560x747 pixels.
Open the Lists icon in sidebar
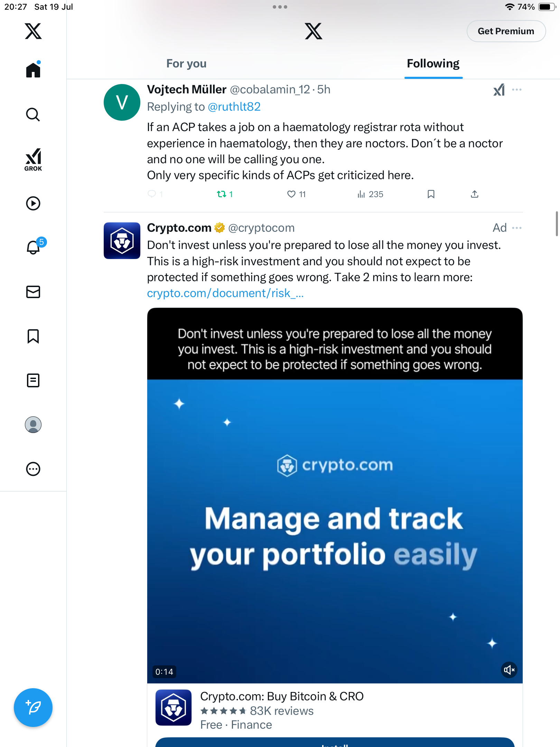(33, 380)
